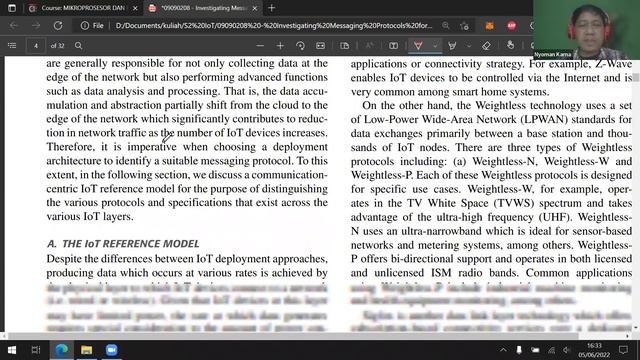Open a new browser tab
Screen dimensions: 640x360
point(271,8)
